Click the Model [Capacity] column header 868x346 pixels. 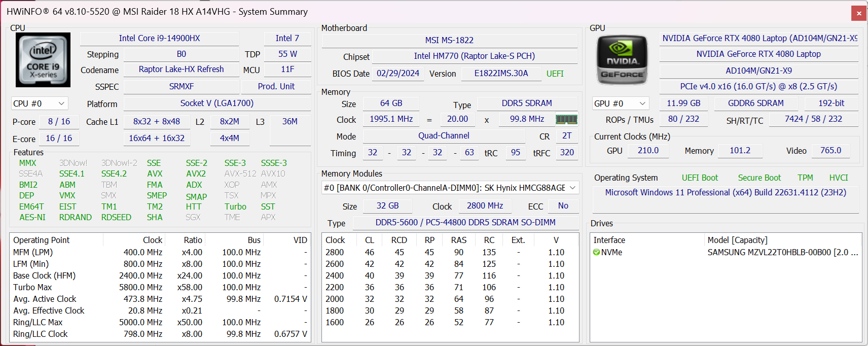(x=737, y=240)
